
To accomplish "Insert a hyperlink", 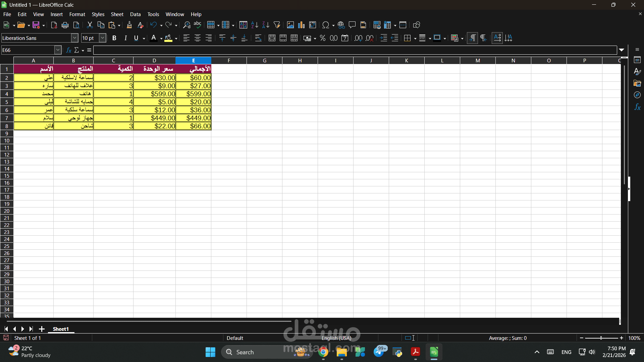I will [x=341, y=25].
